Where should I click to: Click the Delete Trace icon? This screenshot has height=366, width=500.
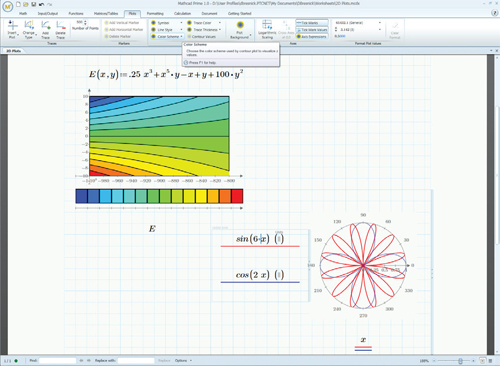pyautogui.click(x=60, y=29)
